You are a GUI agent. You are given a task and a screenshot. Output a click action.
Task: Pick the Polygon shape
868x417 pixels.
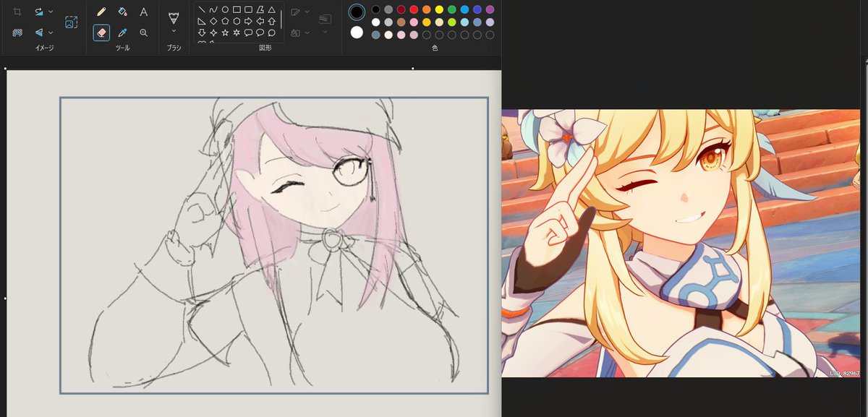coord(260,10)
